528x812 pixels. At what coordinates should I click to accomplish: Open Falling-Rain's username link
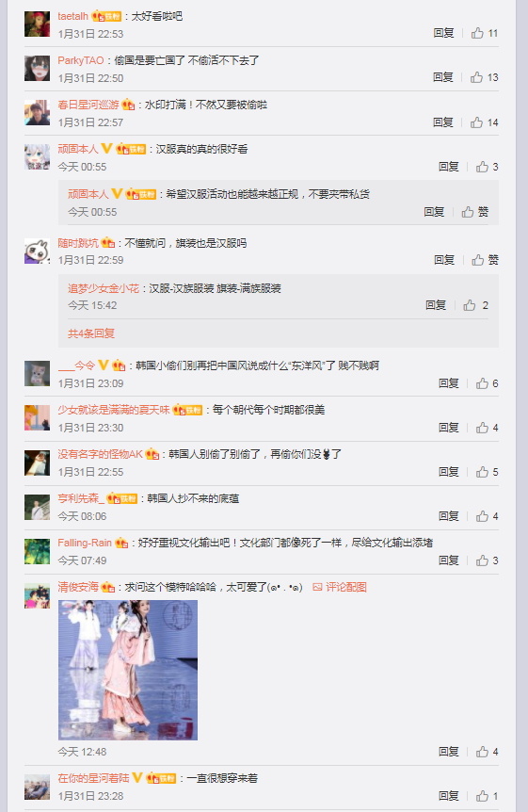(x=85, y=543)
